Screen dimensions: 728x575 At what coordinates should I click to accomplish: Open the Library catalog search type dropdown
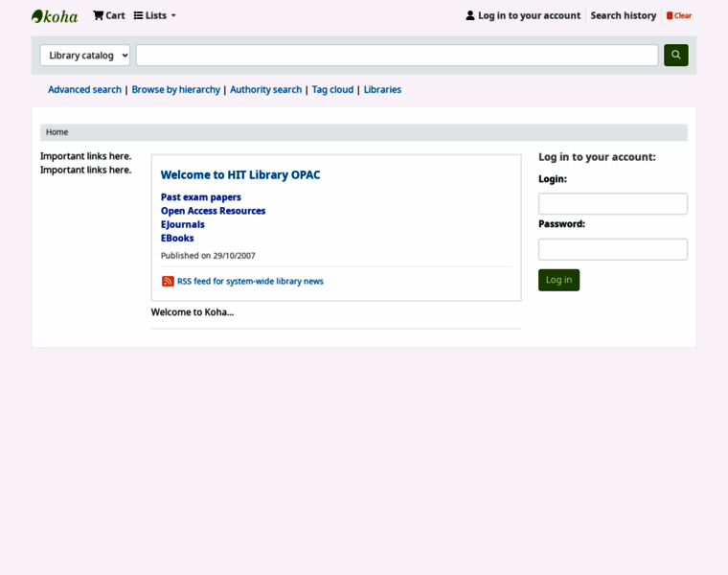(85, 56)
